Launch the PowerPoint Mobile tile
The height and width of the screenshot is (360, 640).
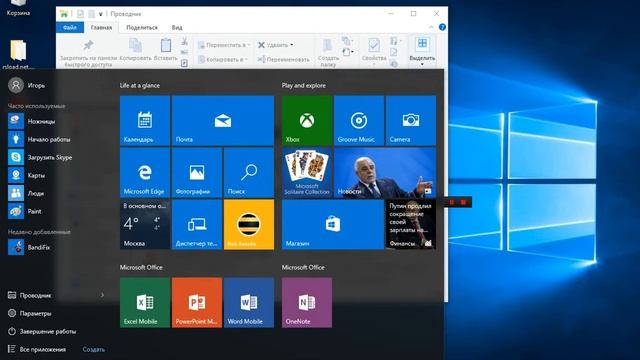197,302
